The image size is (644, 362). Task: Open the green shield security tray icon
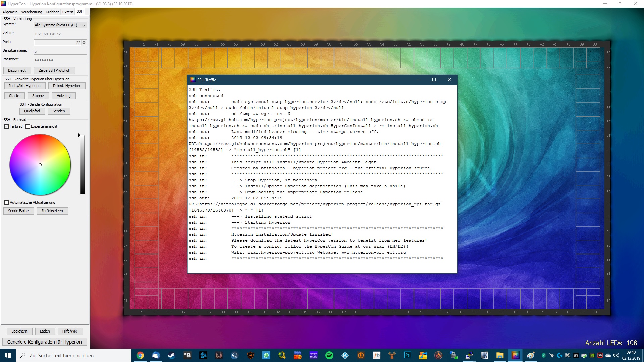pos(543,355)
